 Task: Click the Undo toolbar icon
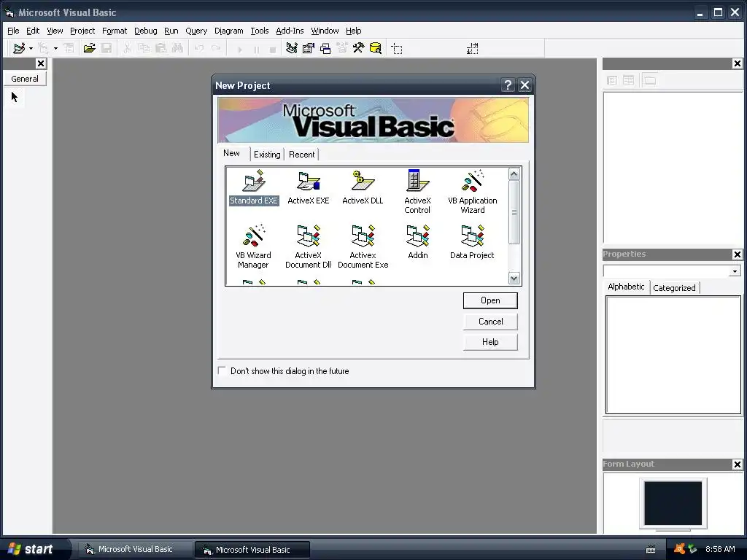coord(199,48)
